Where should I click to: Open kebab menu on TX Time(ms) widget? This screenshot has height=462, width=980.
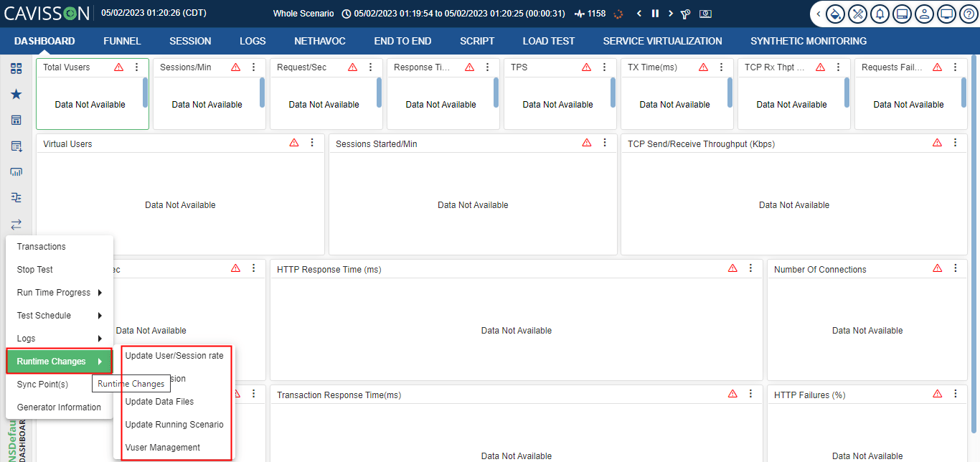click(x=721, y=67)
